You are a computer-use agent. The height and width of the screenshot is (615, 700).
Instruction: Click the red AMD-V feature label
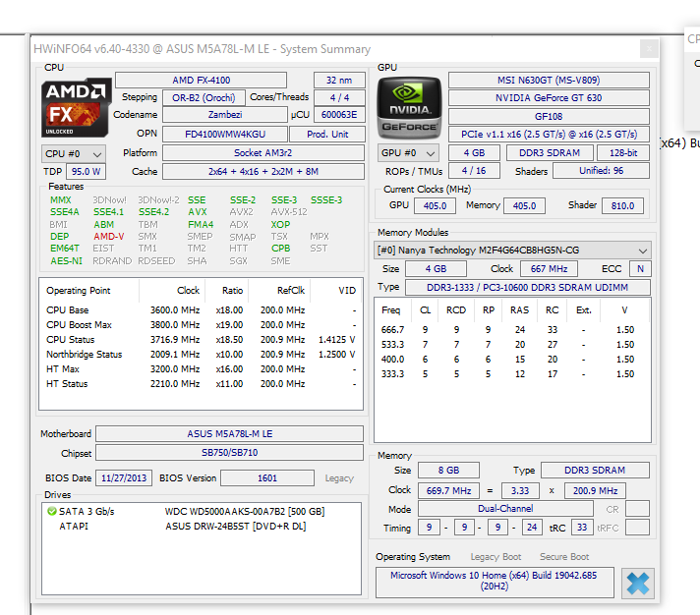[108, 237]
